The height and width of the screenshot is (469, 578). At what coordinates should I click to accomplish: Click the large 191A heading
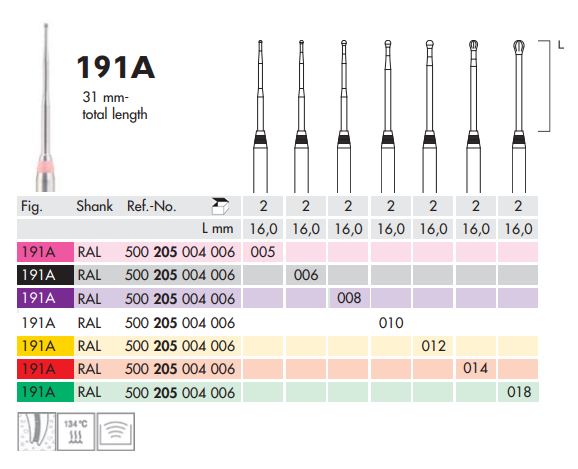click(115, 67)
